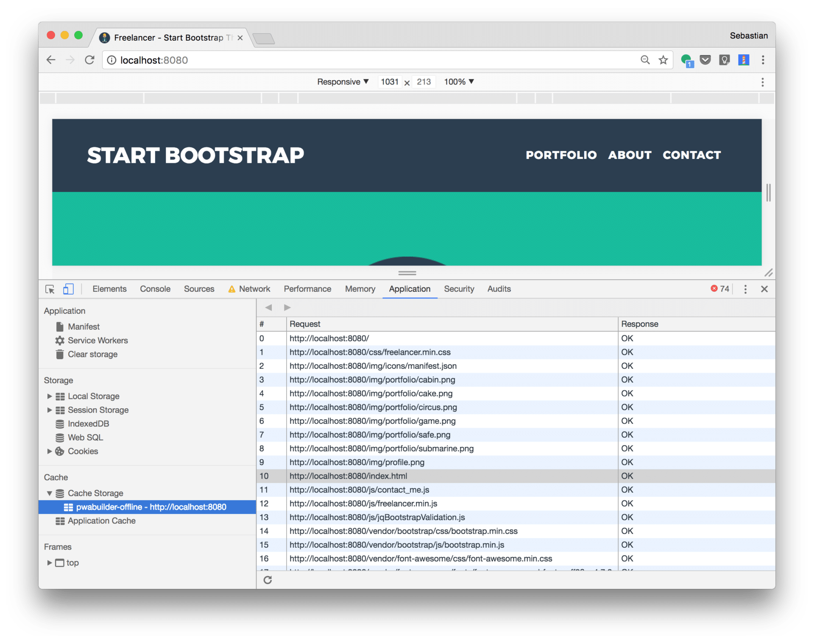
Task: Select the manifest.json request row
Action: pyautogui.click(x=516, y=366)
